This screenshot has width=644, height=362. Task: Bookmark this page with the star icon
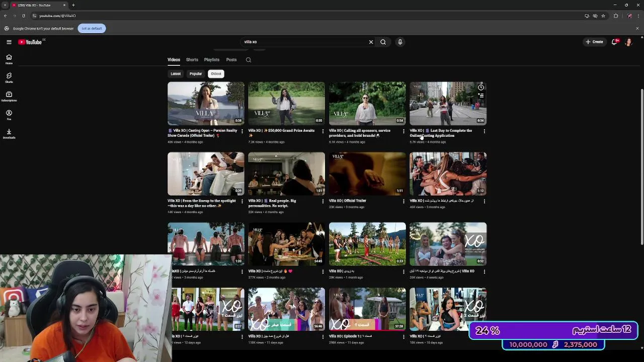point(603,16)
